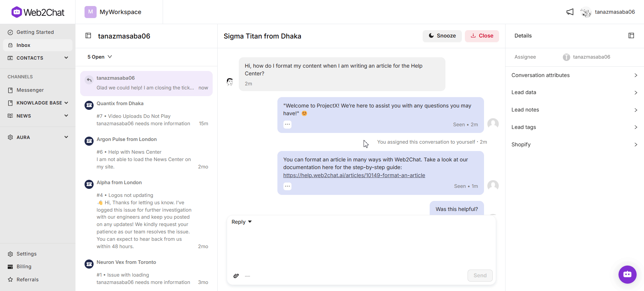
Task: Click the Inbox tray icon
Action: click(x=10, y=45)
